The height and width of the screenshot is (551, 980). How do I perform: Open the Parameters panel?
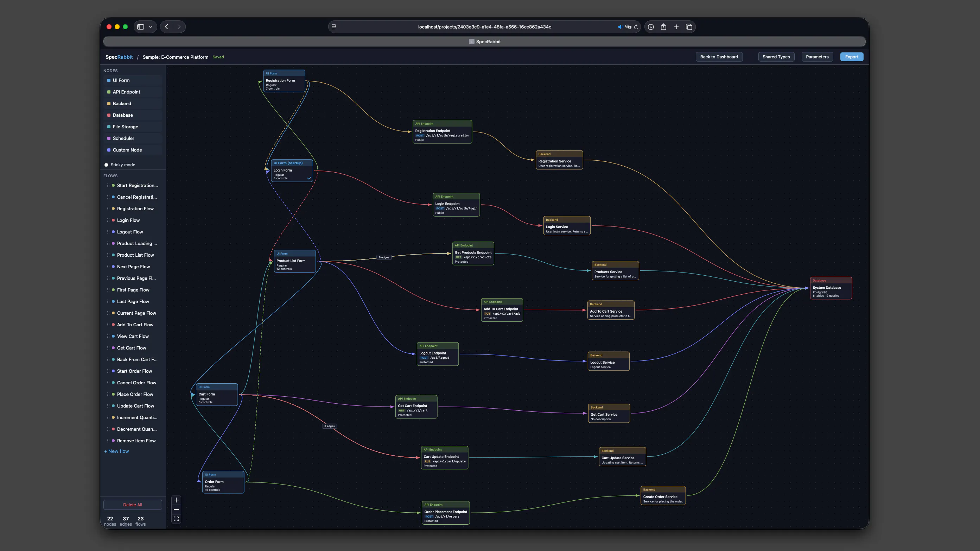click(x=817, y=57)
